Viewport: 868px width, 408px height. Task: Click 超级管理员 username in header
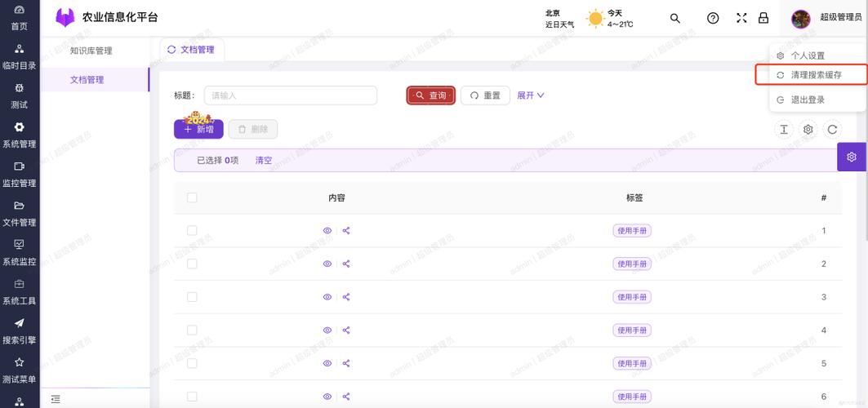(x=841, y=18)
